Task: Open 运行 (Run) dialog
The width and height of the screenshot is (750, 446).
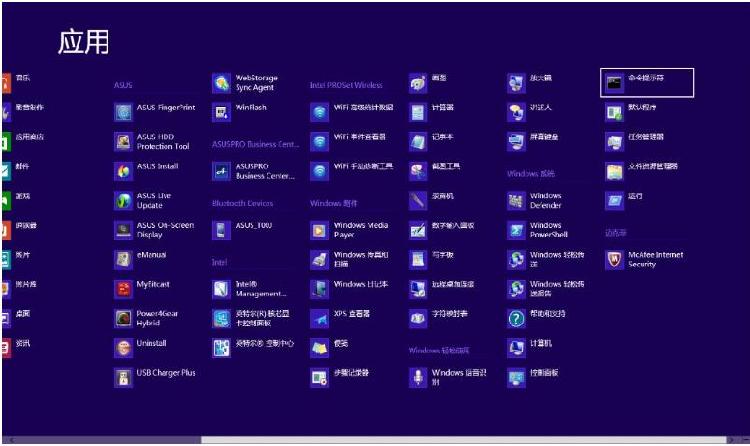Action: pyautogui.click(x=624, y=201)
